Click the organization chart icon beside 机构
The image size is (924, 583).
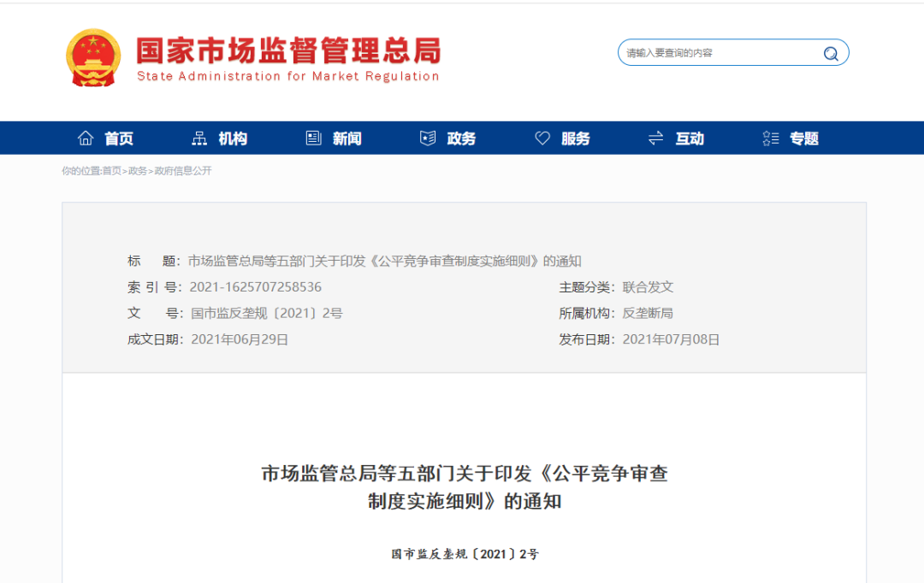click(x=199, y=138)
